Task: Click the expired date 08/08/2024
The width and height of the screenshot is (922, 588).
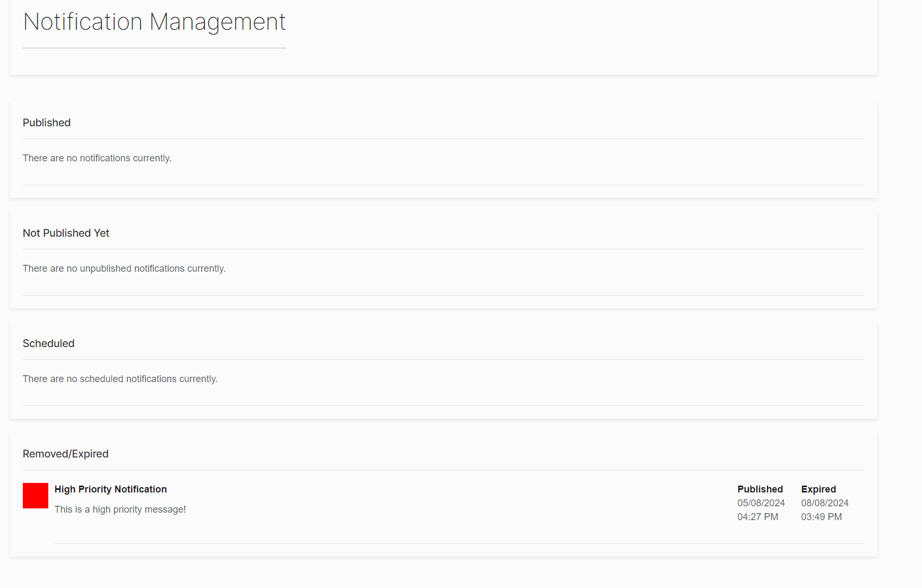Action: click(x=824, y=503)
